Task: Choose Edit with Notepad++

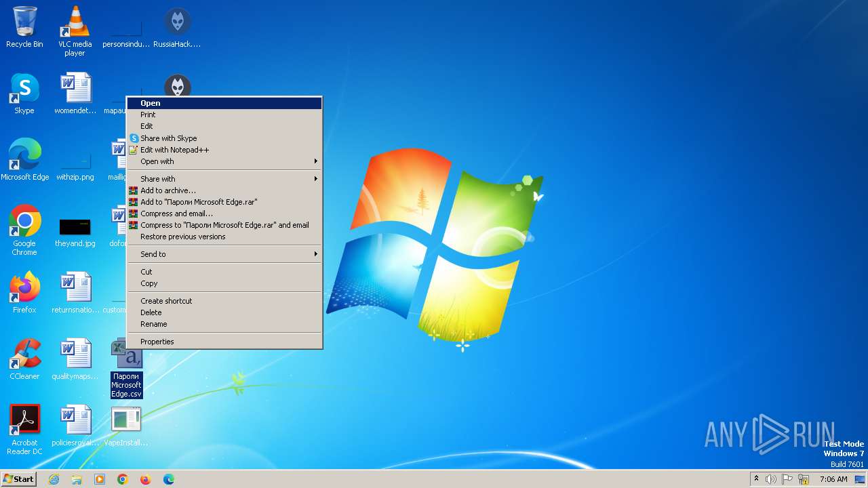Action: point(224,150)
